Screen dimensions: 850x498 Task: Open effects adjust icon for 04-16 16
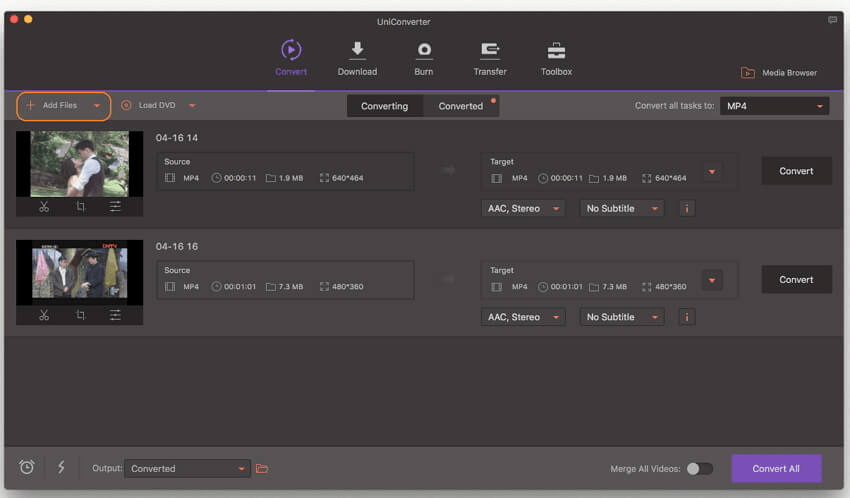[x=116, y=315]
